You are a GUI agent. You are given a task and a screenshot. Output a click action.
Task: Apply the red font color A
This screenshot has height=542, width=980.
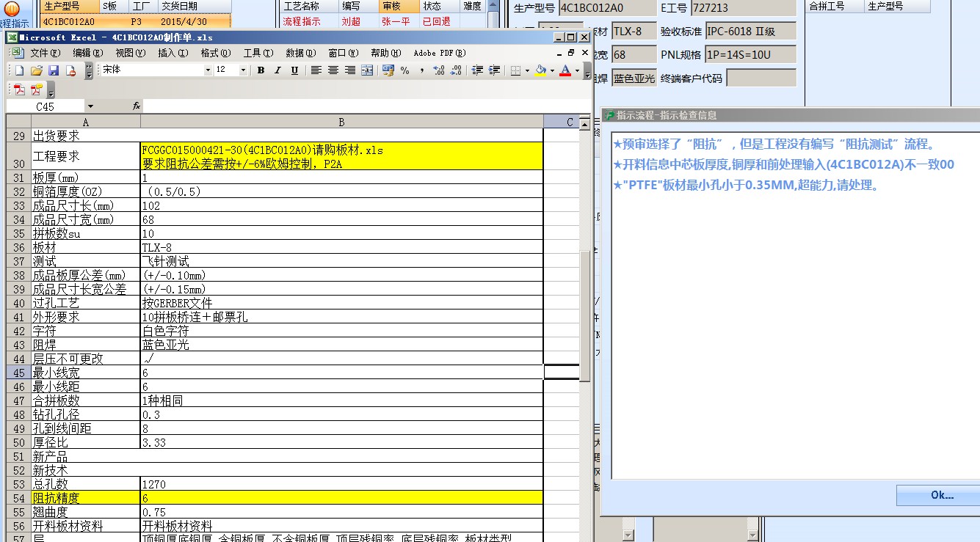point(565,70)
